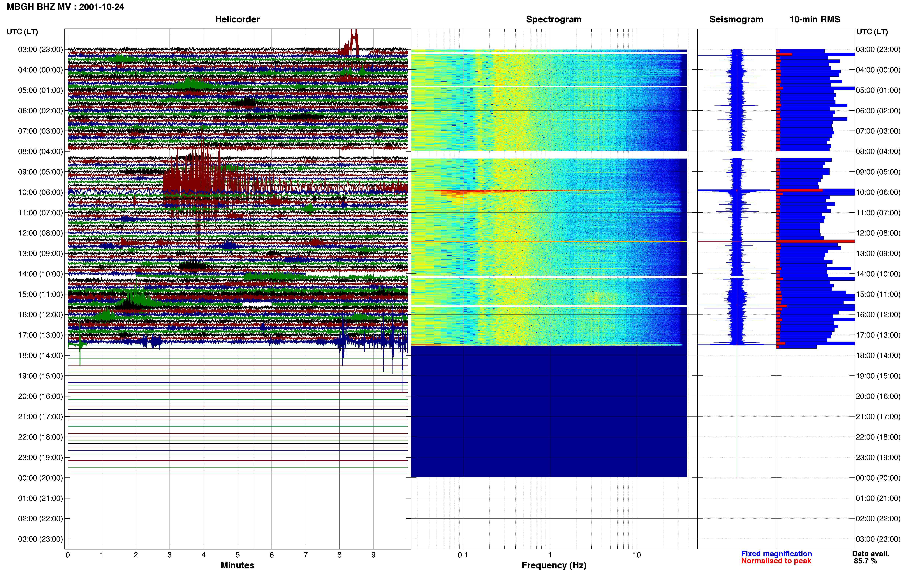Click the 19:00 (15:00) RMS-side time label
This screenshot has height=578, width=924.
878,376
